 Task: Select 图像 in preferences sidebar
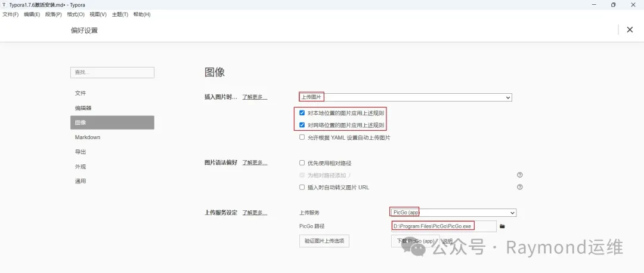tap(112, 122)
